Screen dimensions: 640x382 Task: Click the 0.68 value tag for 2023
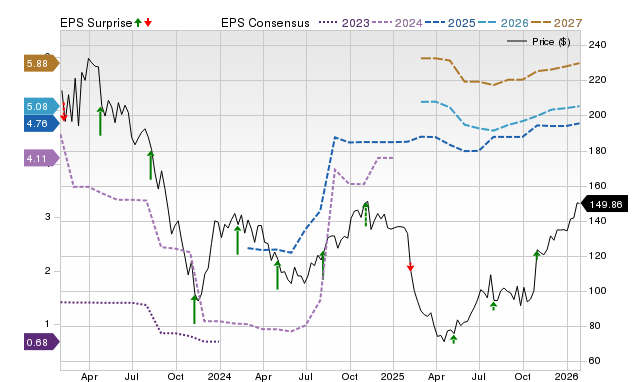click(42, 342)
